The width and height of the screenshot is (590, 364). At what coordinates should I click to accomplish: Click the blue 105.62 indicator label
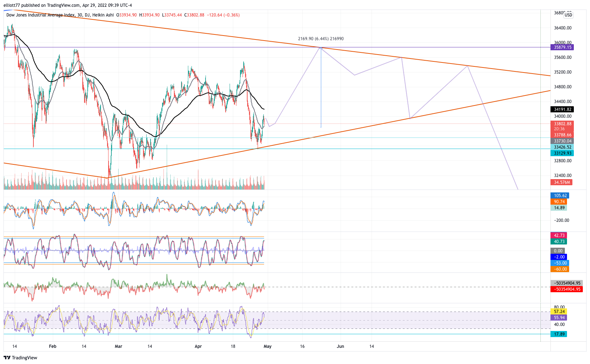560,196
